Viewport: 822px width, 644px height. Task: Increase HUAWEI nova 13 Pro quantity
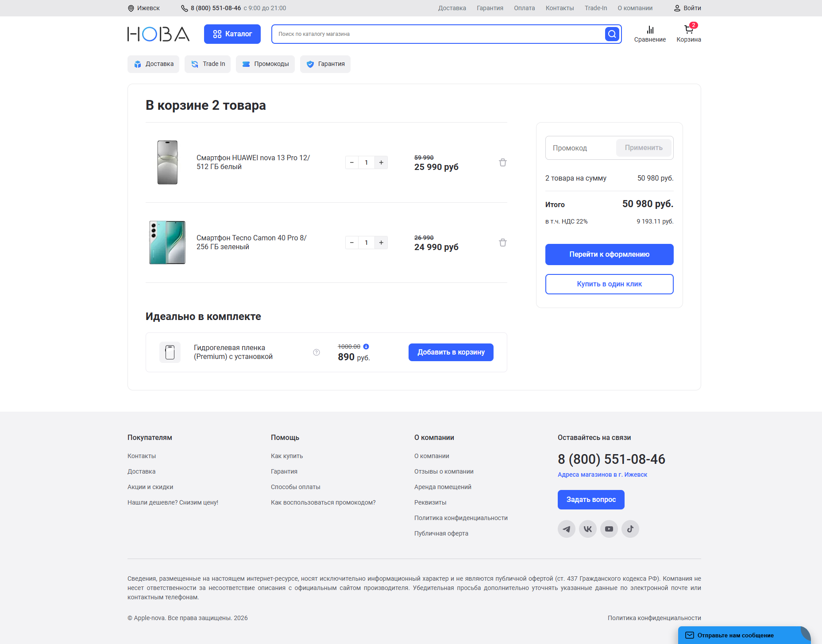pyautogui.click(x=381, y=162)
